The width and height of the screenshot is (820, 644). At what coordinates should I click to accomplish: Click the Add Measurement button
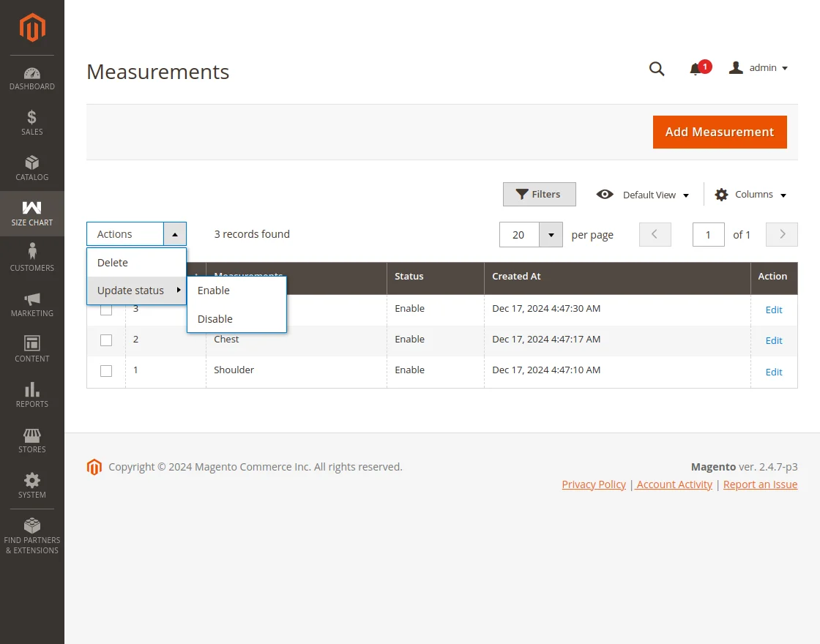tap(719, 132)
